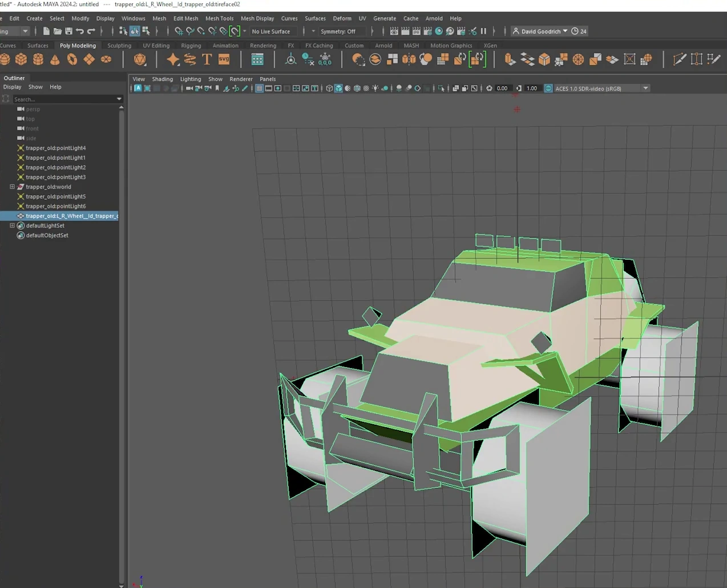Expand the defaultLightSet node
Screen dimensions: 727x588
[12, 225]
